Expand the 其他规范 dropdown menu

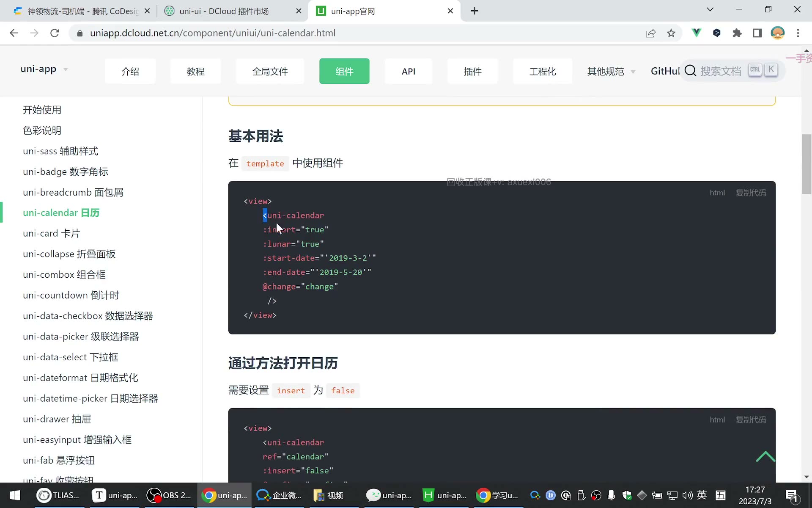pyautogui.click(x=611, y=72)
